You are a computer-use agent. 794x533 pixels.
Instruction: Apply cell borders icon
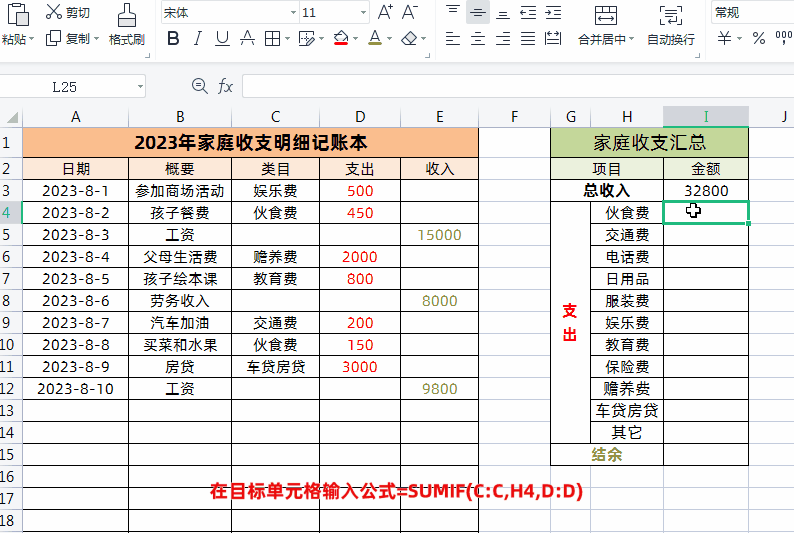272,38
